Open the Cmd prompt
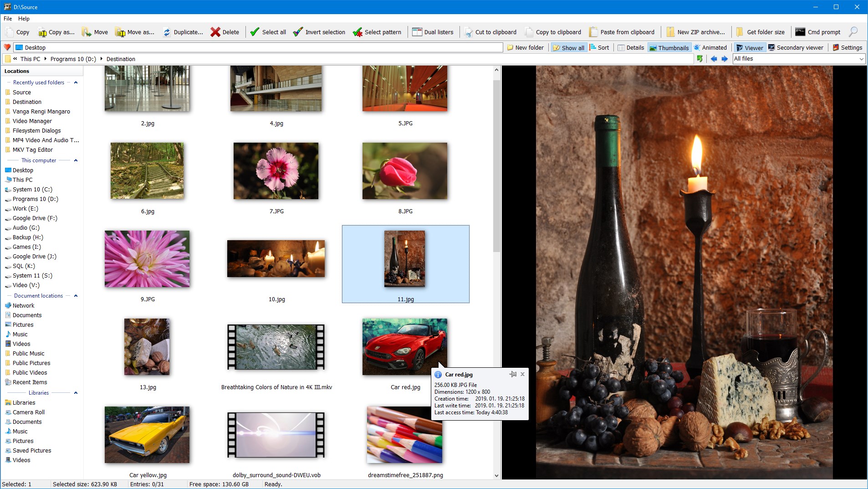This screenshot has height=489, width=868. [818, 32]
